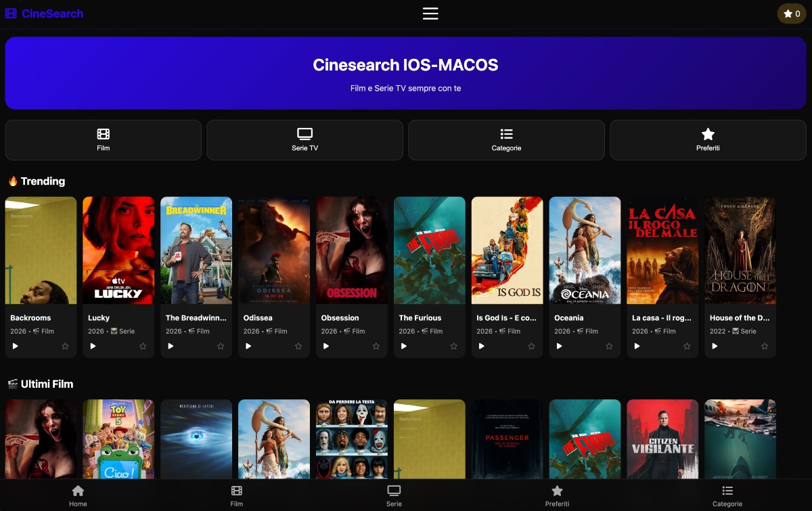Play The Furious in Trending row
This screenshot has height=511, width=812.
404,346
